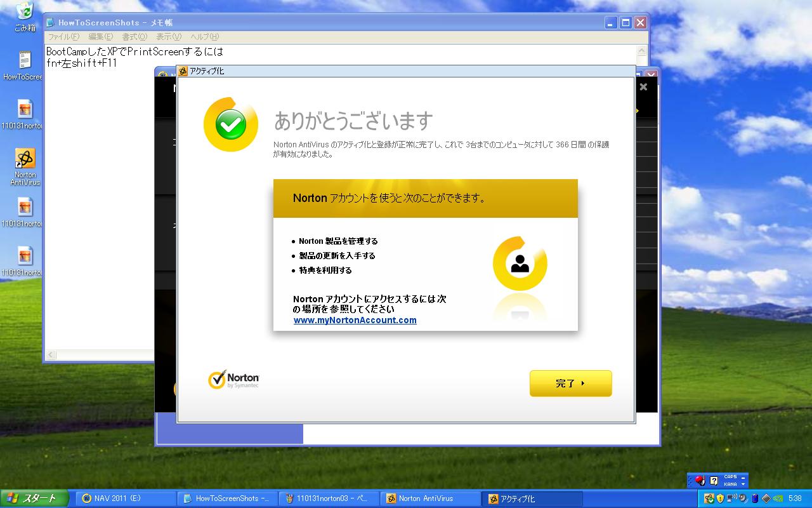Click the '特典を利用する' bullet text
The width and height of the screenshot is (812, 508).
click(x=325, y=271)
